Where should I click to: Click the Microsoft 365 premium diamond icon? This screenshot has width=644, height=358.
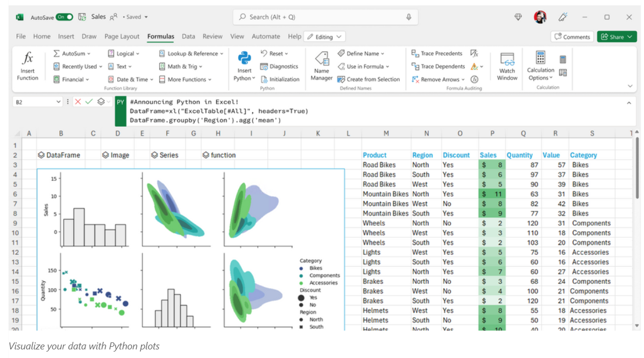click(518, 17)
